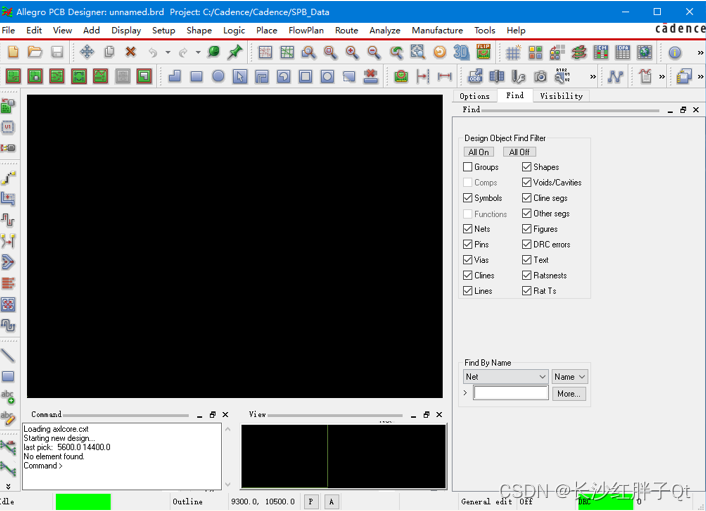Open the Route menu
Image resolution: width=706 pixels, height=511 pixels.
(346, 31)
